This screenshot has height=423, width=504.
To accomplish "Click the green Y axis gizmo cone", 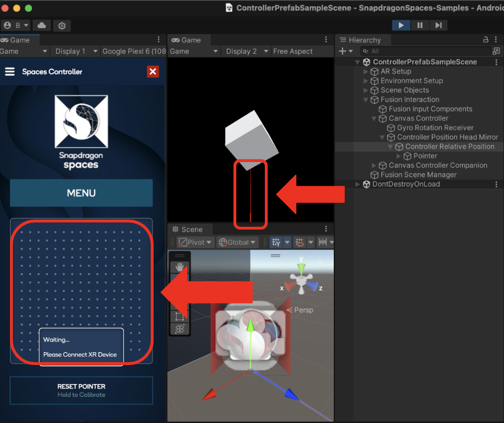I will [301, 268].
